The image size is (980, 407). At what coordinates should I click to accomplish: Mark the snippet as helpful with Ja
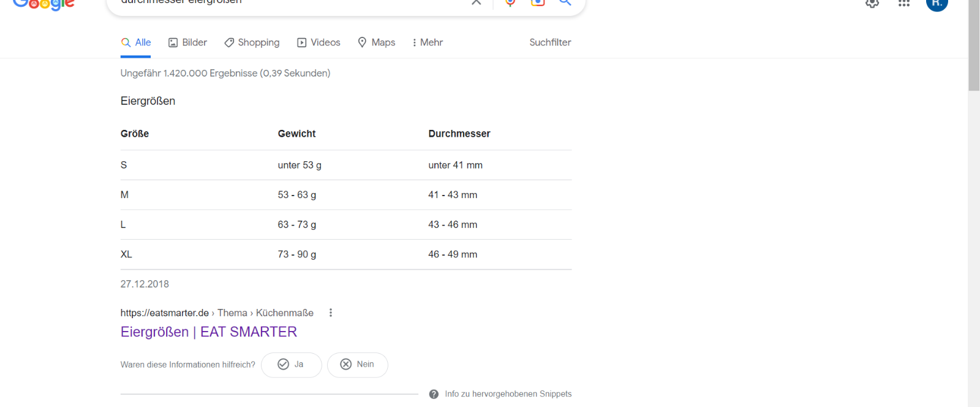tap(292, 365)
